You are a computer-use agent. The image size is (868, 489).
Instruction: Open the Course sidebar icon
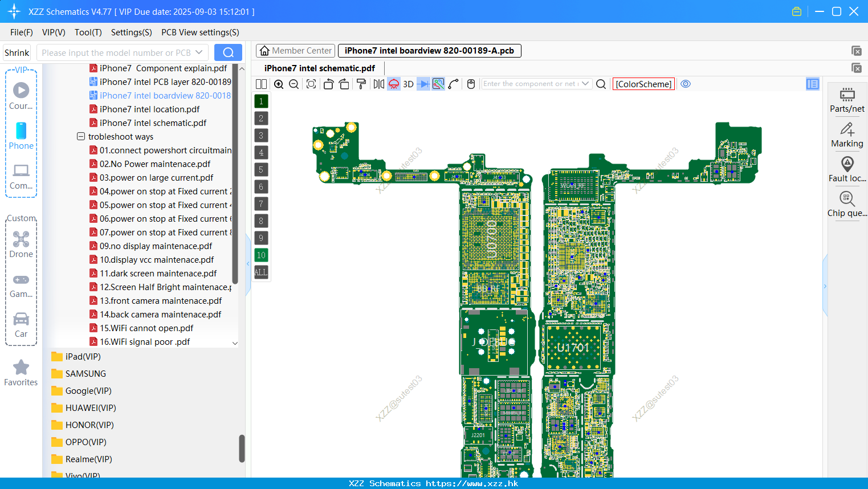pos(21,96)
